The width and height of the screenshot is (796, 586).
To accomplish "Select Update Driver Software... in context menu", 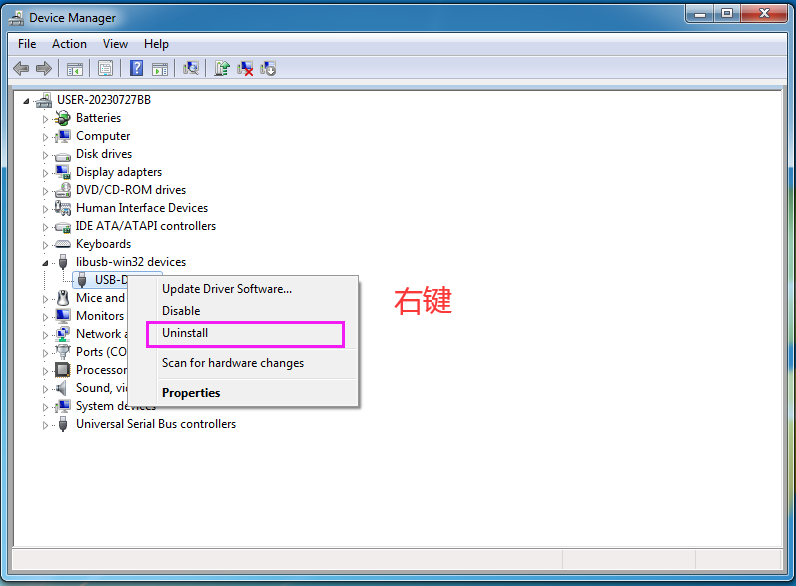I will (227, 289).
